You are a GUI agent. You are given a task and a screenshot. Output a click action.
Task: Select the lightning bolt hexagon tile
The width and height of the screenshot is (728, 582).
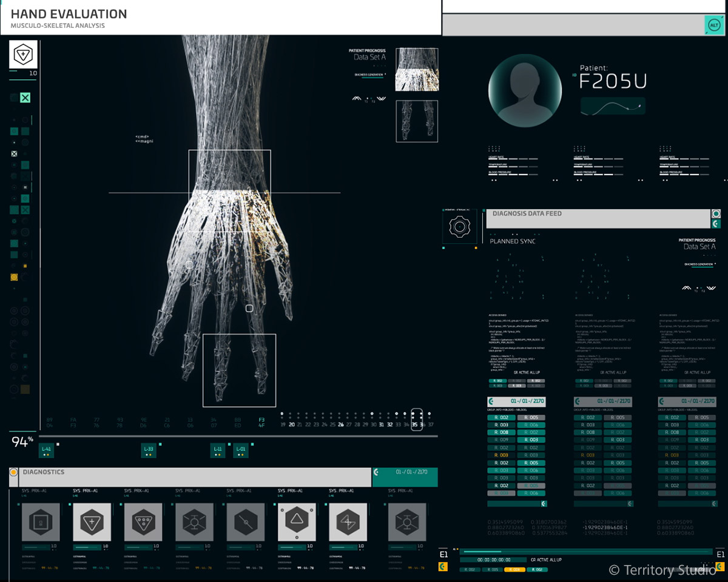pos(348,522)
